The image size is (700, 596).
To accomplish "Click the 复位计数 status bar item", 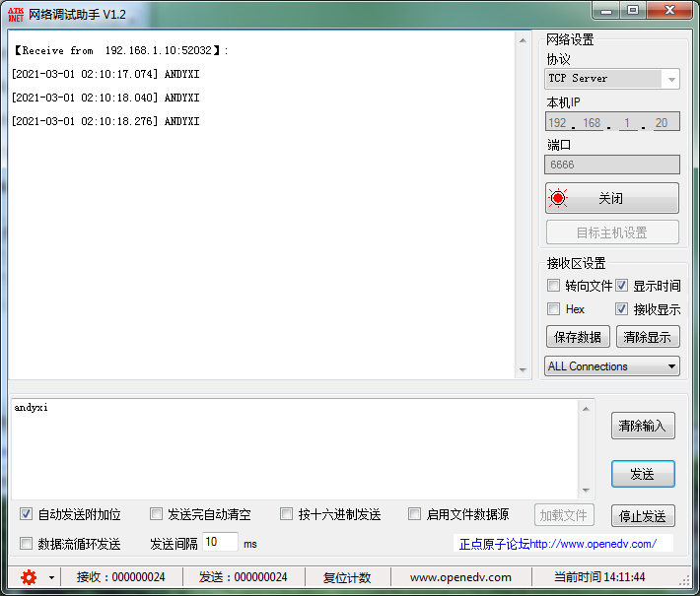I will [347, 577].
